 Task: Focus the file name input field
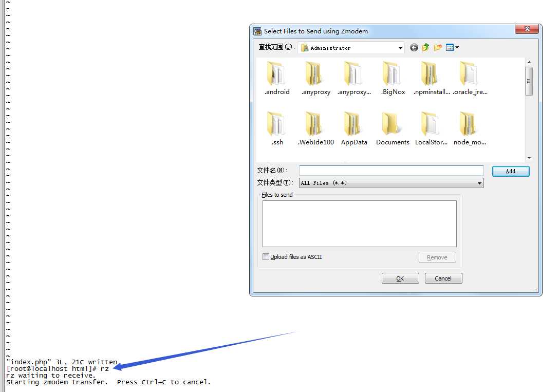pyautogui.click(x=391, y=171)
